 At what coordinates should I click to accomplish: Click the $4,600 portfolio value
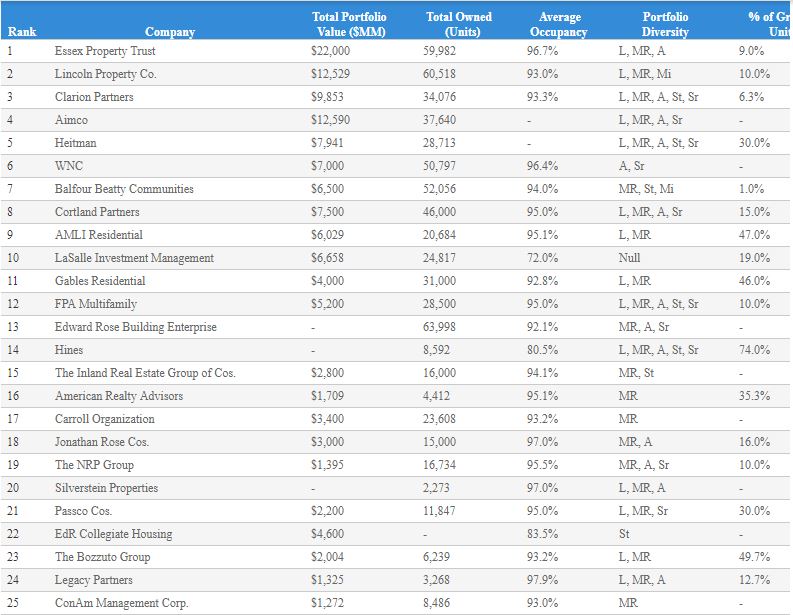click(x=327, y=534)
